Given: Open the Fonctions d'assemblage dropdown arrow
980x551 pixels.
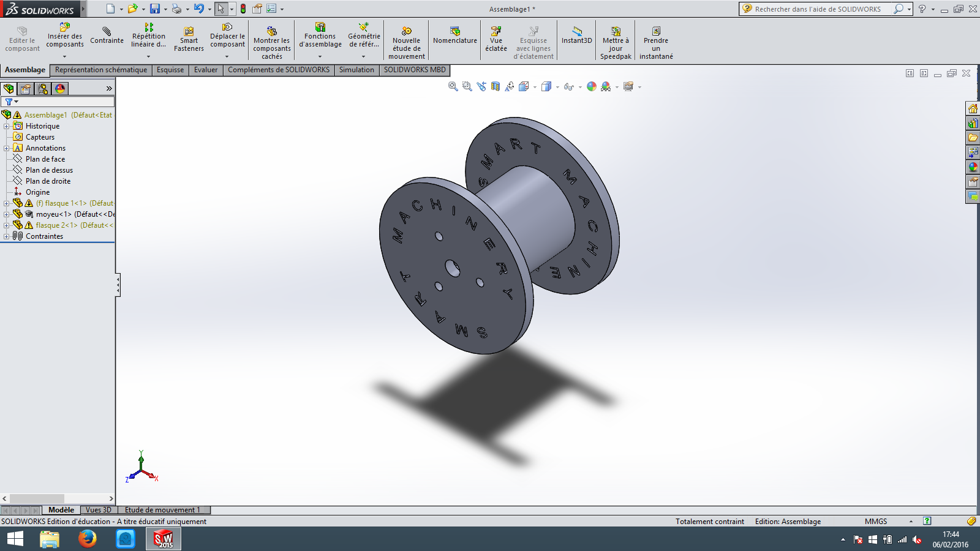Looking at the screenshot, I should [320, 56].
